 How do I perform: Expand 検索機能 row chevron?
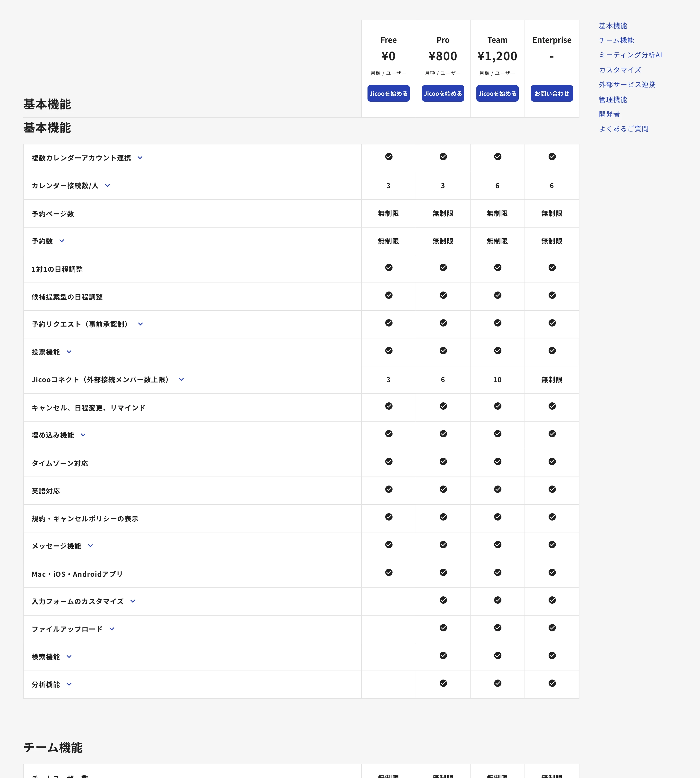tap(69, 656)
